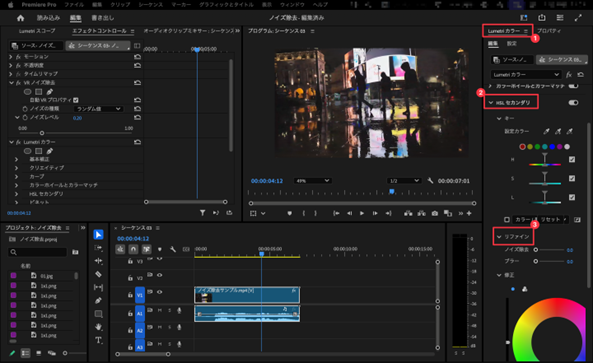
Task: Switch to the Properties tab
Action: (549, 31)
